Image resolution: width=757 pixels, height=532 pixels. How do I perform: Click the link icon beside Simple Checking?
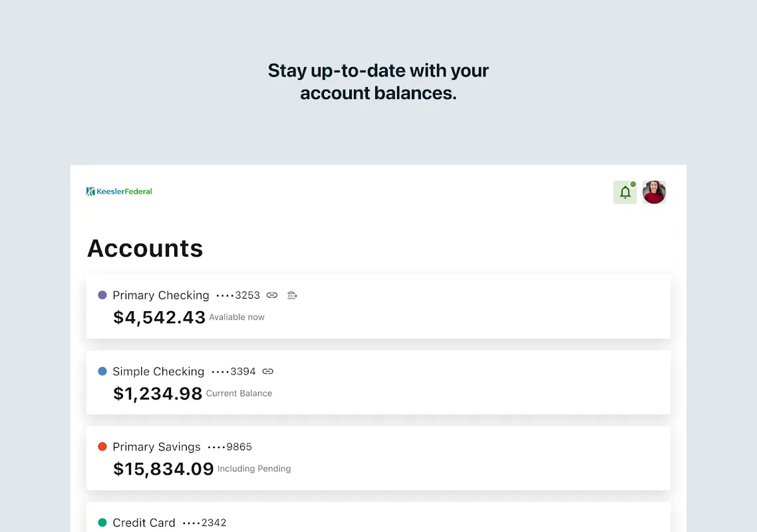coord(268,372)
